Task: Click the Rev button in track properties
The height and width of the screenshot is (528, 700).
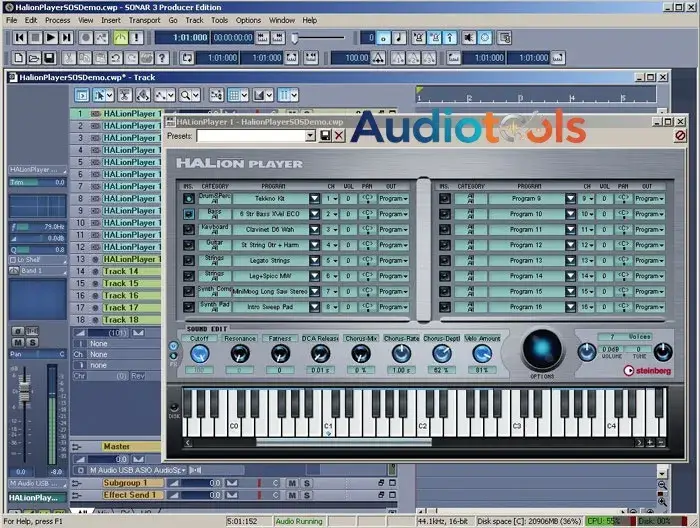Action: tap(138, 376)
